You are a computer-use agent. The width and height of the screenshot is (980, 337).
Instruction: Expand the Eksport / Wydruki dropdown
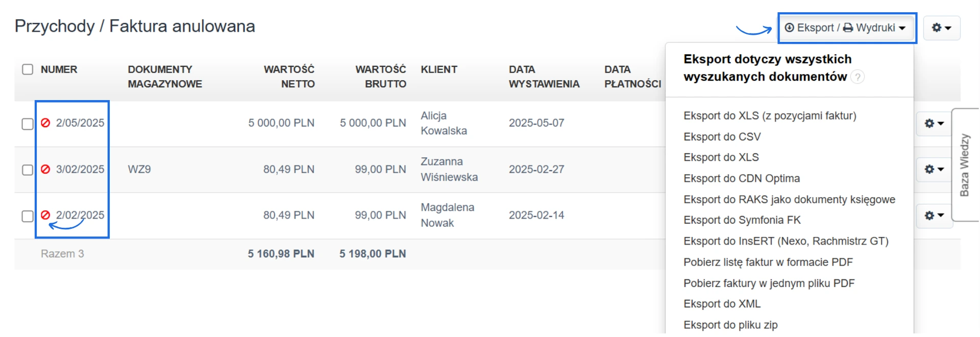coord(847,28)
